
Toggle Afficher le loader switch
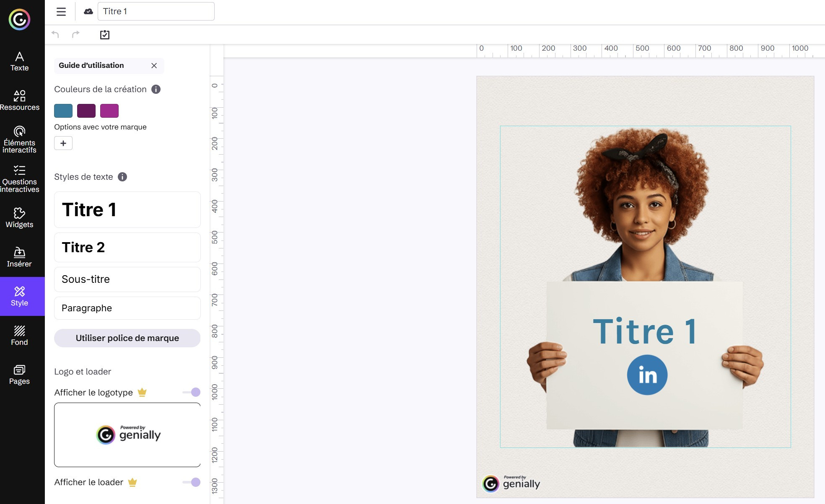point(192,482)
